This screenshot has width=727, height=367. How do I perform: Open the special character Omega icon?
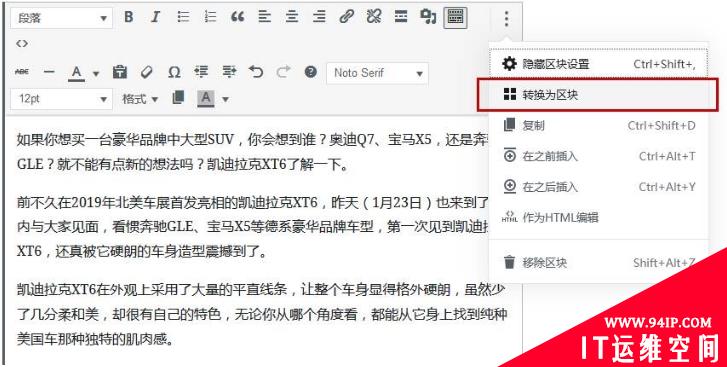(x=174, y=72)
